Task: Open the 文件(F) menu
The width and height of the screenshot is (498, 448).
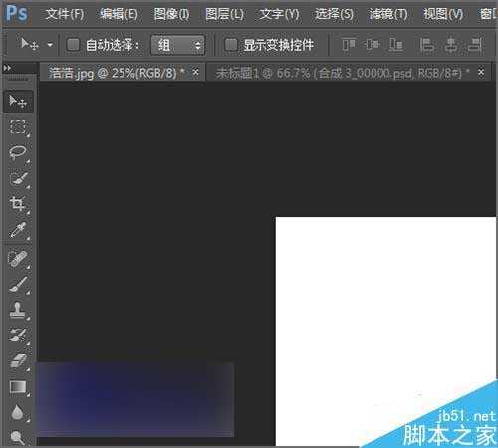Action: tap(65, 14)
